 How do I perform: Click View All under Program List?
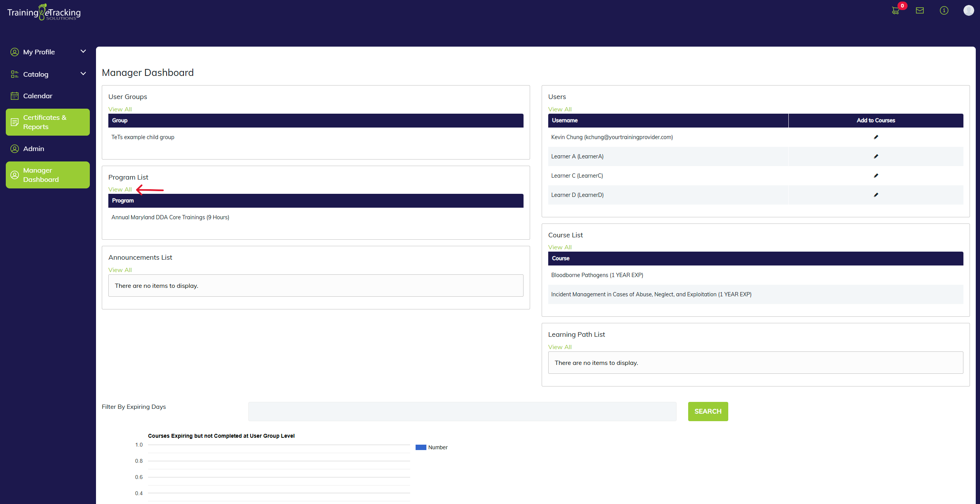pos(120,190)
